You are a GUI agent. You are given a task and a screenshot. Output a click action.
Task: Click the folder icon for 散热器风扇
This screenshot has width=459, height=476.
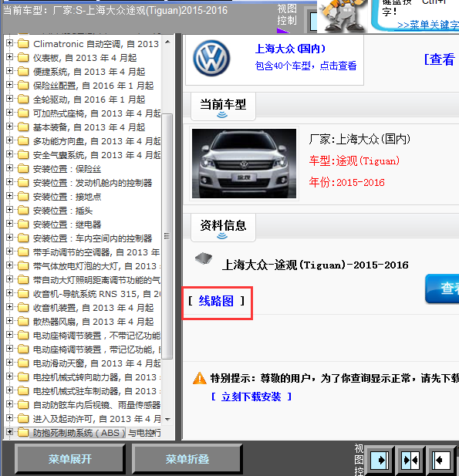pos(23,322)
